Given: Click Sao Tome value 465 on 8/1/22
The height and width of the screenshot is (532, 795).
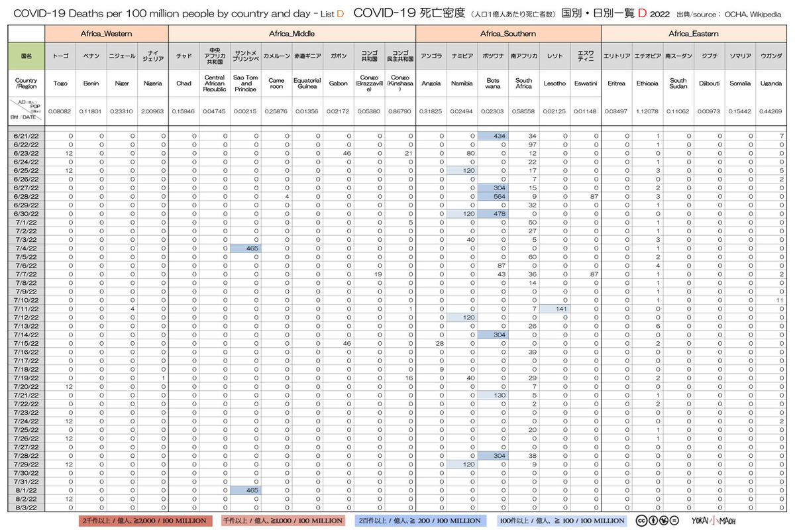Looking at the screenshot, I should coord(246,490).
